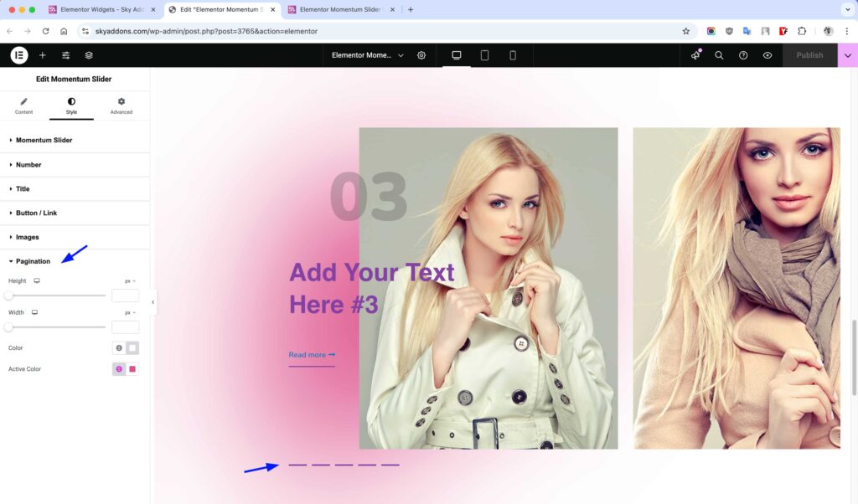Select the Add Your Text Here #3 heading

point(371,288)
